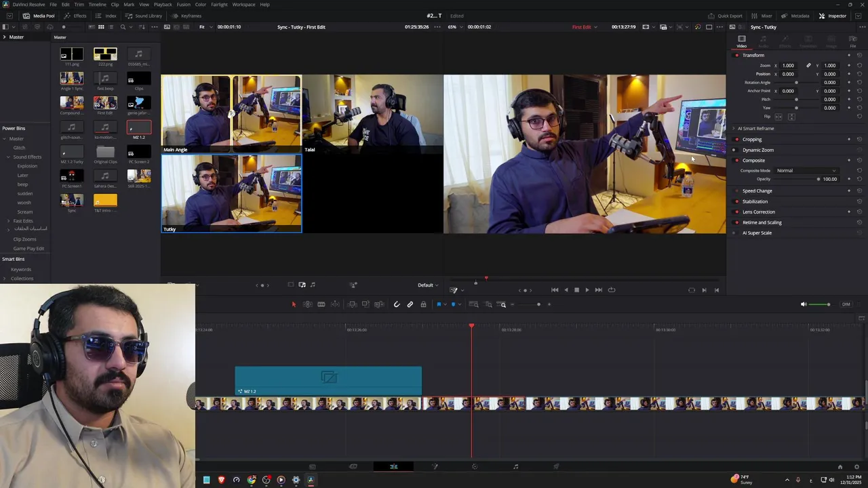
Task: Open the Timeline menu
Action: (97, 5)
